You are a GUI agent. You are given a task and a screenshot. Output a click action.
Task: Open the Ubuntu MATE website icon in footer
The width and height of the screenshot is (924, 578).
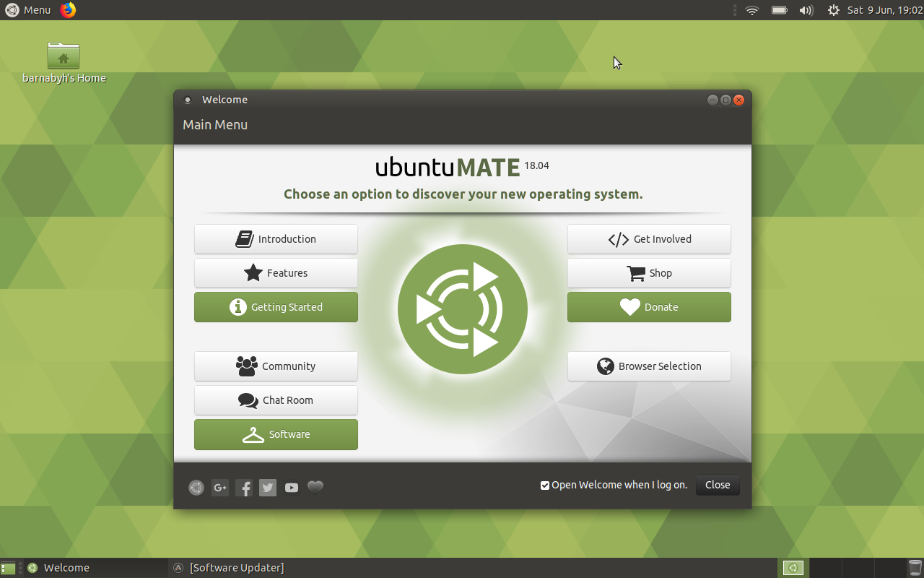pyautogui.click(x=196, y=488)
